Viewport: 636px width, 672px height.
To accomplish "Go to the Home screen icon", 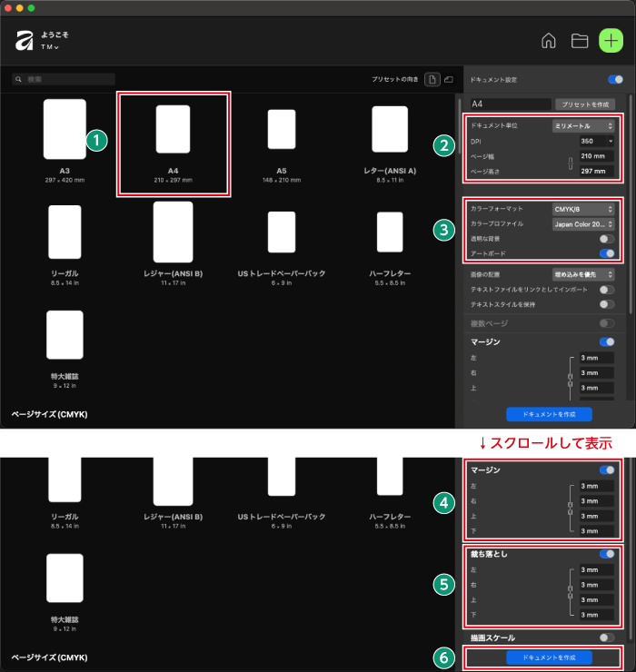I will pos(549,41).
